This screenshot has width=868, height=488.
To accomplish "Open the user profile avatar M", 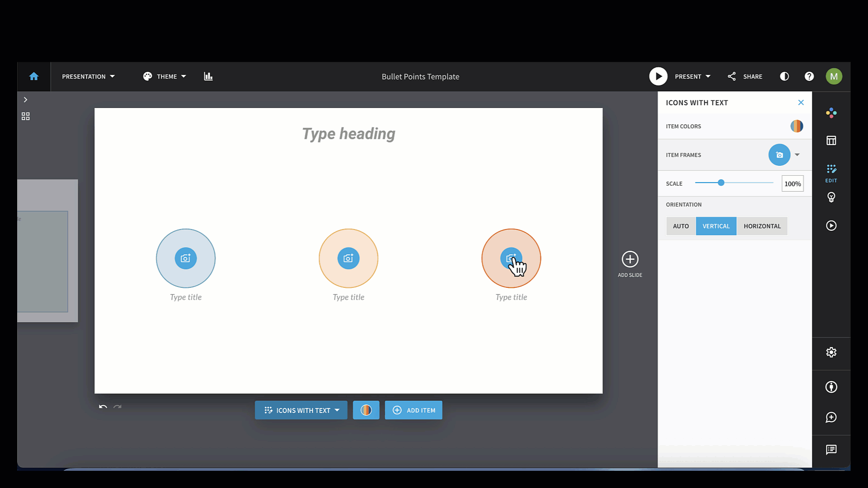I will [834, 76].
